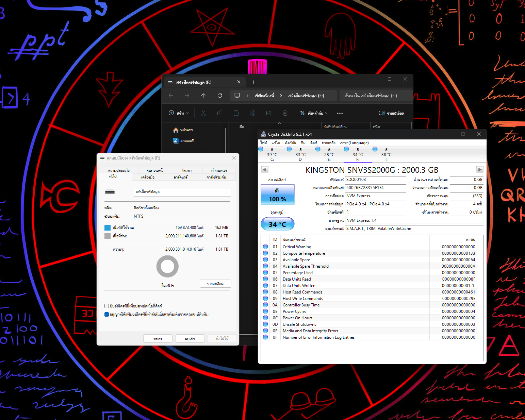
Task: Toggle รายละเอียด (Details) pane in Explorer toolbar
Action: 392,113
